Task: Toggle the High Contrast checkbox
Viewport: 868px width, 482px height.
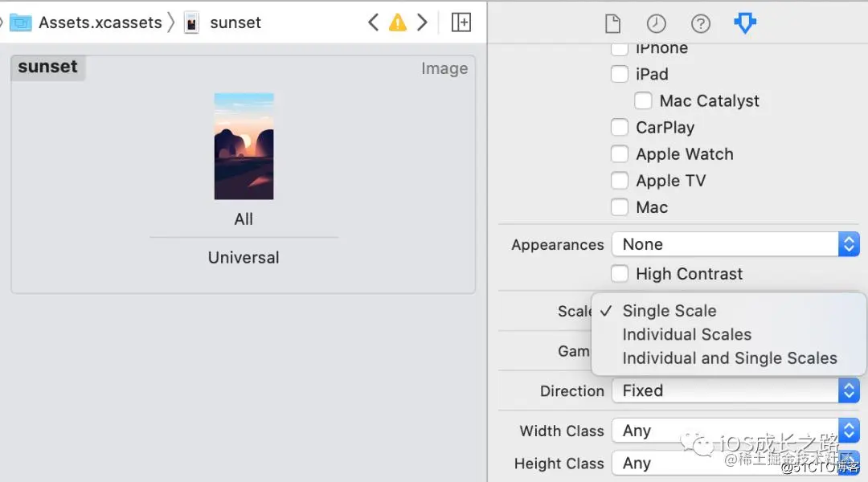Action: point(620,274)
